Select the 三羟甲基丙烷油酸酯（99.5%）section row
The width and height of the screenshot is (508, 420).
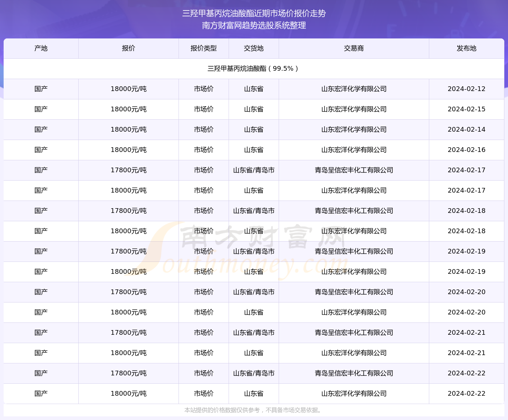(254, 69)
